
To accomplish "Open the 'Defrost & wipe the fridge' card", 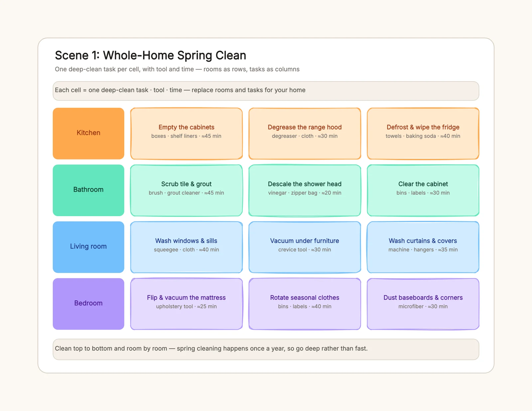I will tap(423, 133).
